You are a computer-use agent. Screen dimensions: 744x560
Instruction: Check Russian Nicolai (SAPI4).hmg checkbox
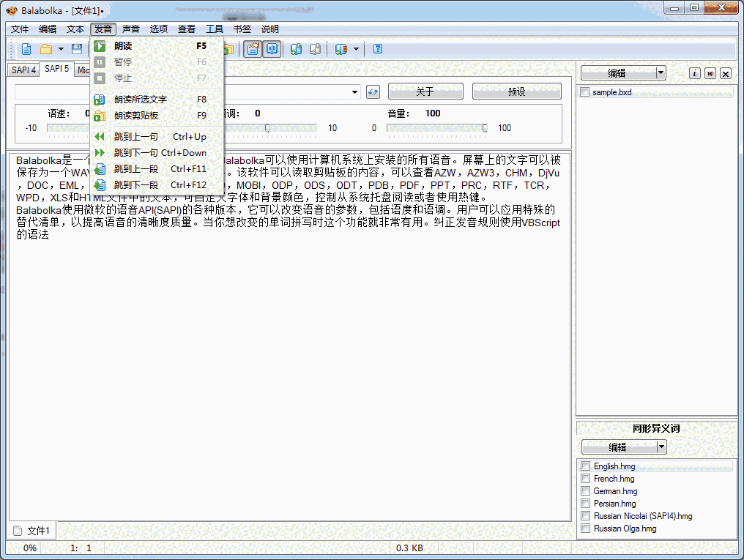pos(586,515)
